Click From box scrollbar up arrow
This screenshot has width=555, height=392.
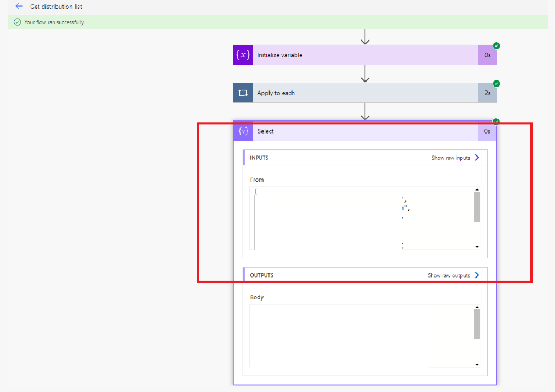pos(477,189)
